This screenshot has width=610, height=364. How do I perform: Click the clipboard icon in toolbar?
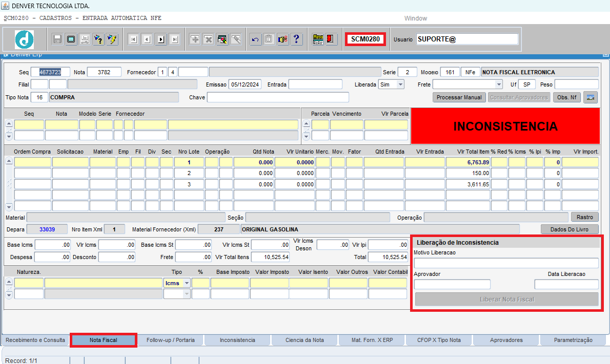[269, 39]
